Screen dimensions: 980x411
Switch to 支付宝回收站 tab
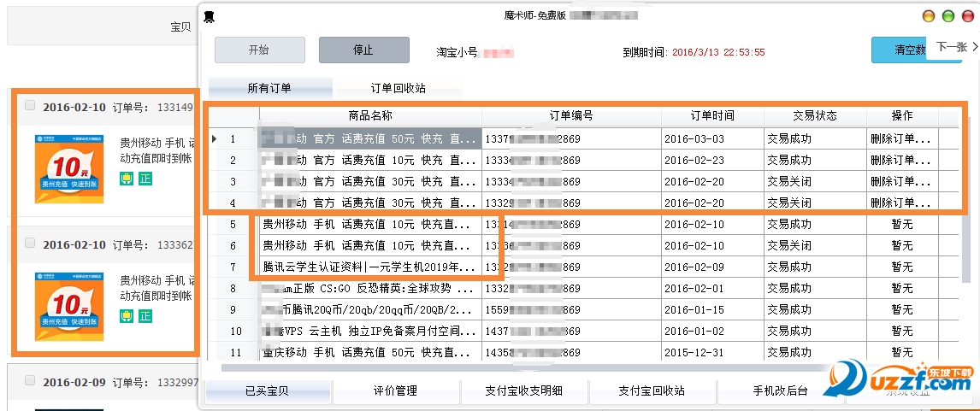pos(652,391)
